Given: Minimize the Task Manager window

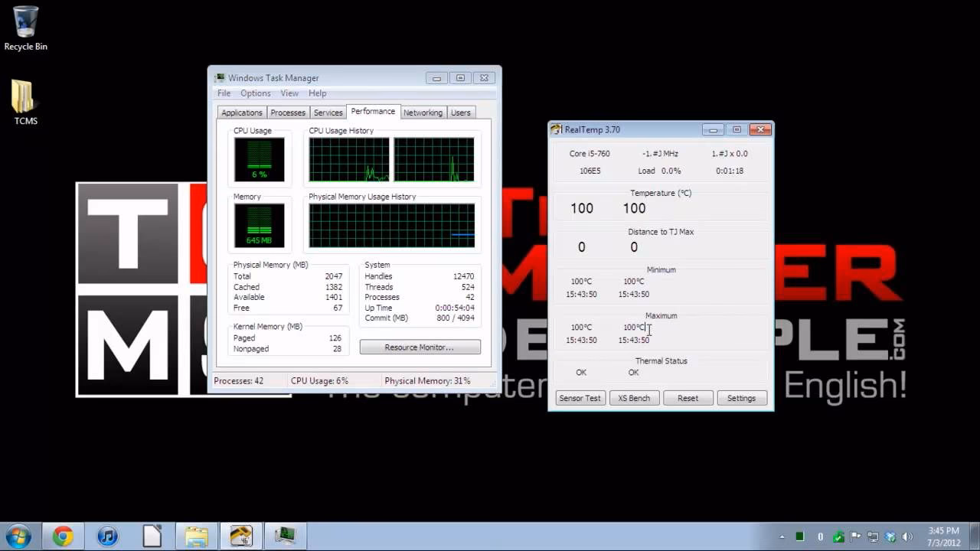Looking at the screenshot, I should [x=437, y=78].
